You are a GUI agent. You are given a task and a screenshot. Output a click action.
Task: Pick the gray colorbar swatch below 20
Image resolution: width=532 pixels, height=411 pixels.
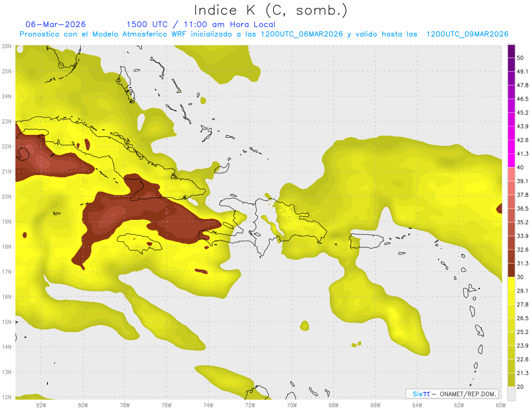coord(511,393)
